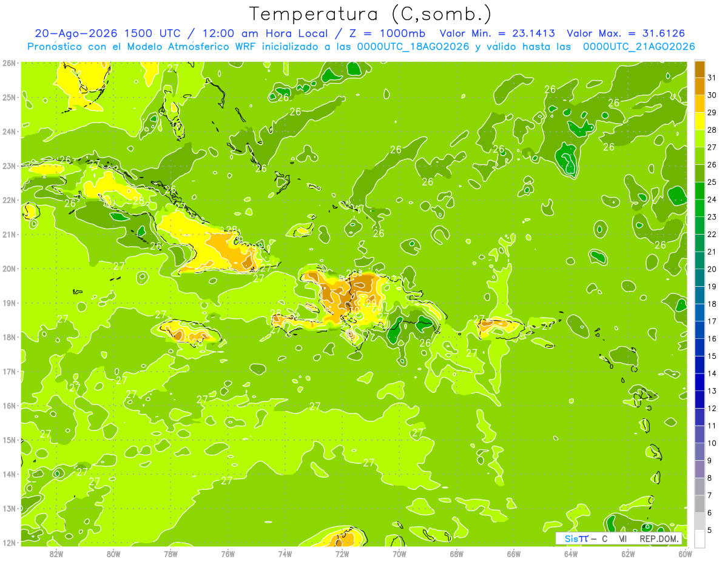Click the color bar label '31'
This screenshot has height=562, width=728.
click(x=712, y=78)
